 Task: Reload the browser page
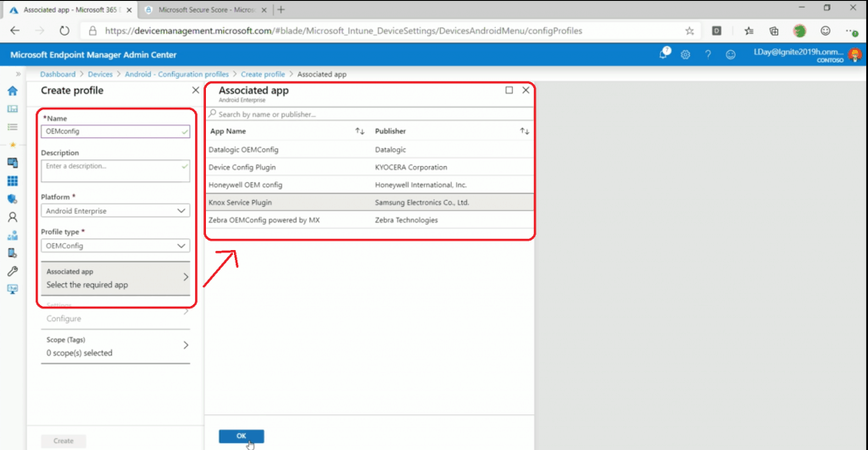(64, 31)
